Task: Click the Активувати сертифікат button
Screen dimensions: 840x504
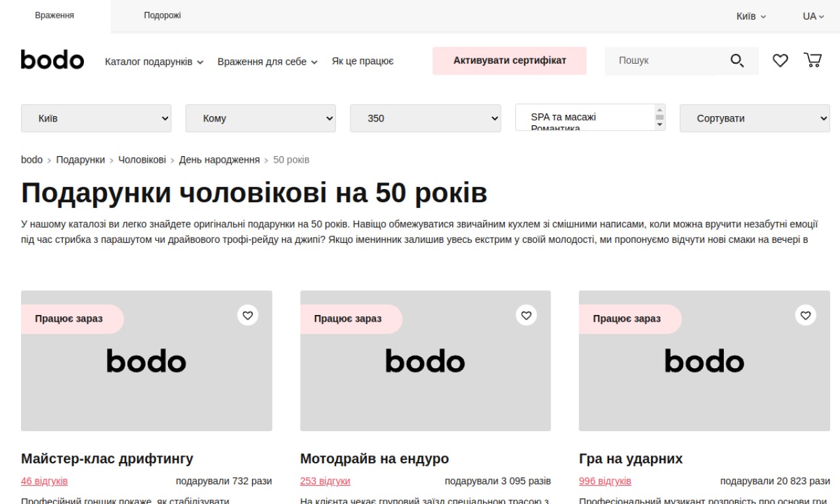Action: point(509,60)
